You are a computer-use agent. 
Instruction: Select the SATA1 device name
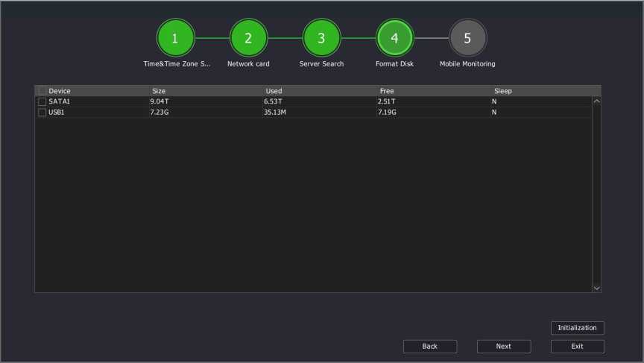pyautogui.click(x=59, y=101)
